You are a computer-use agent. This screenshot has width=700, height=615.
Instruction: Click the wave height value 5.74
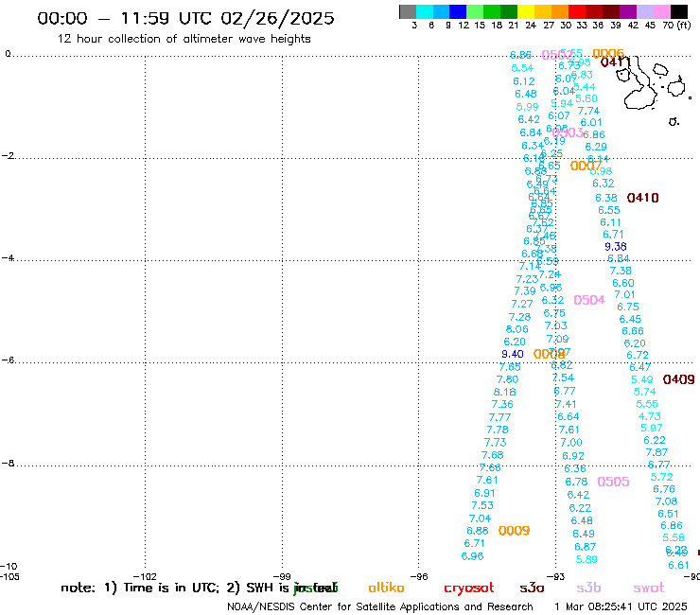[645, 392]
